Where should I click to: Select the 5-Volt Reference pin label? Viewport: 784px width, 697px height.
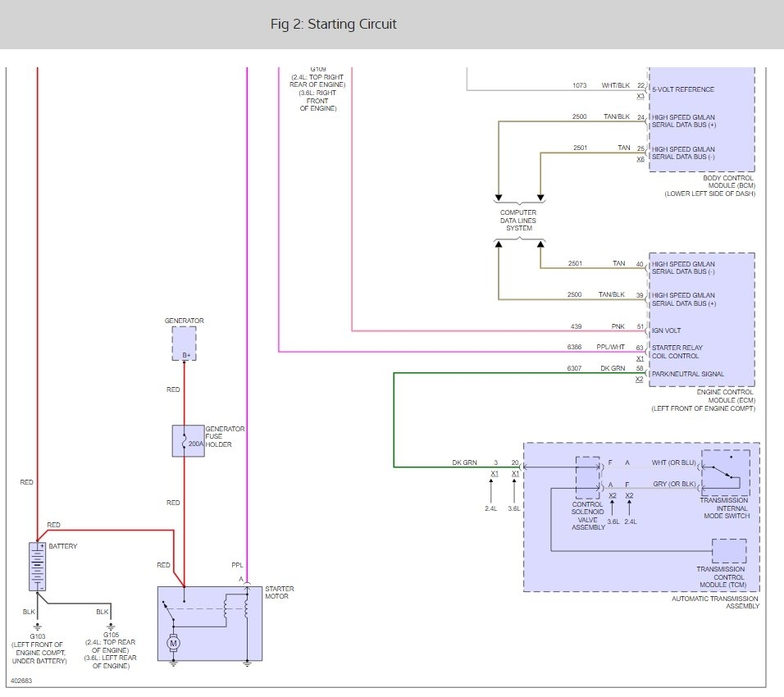pyautogui.click(x=682, y=89)
